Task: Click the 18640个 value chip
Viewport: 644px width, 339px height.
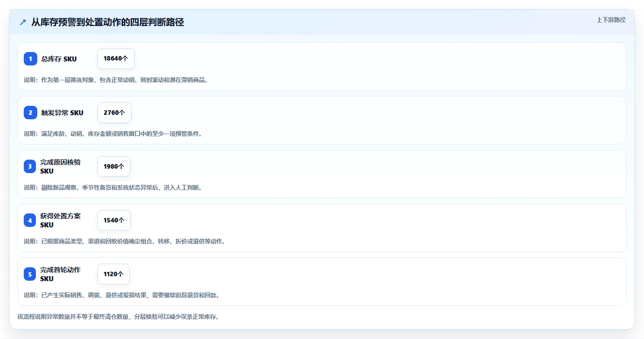Action: tap(116, 59)
